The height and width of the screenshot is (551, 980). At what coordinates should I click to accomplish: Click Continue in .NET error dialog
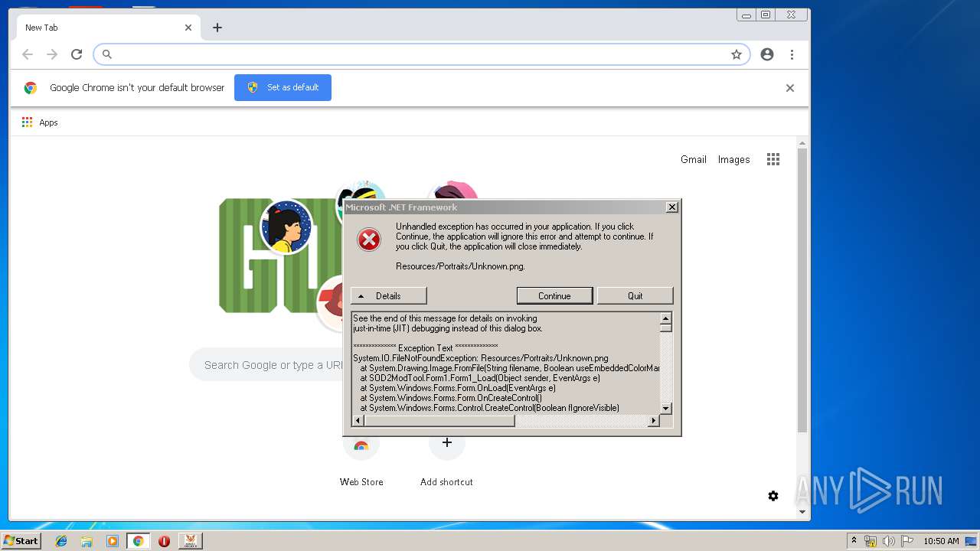click(554, 296)
